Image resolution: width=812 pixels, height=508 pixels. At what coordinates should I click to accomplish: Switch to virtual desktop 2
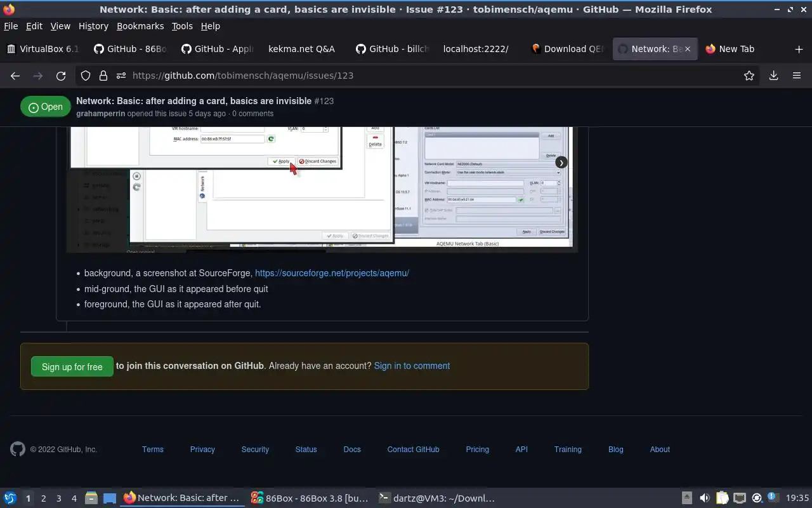point(43,498)
